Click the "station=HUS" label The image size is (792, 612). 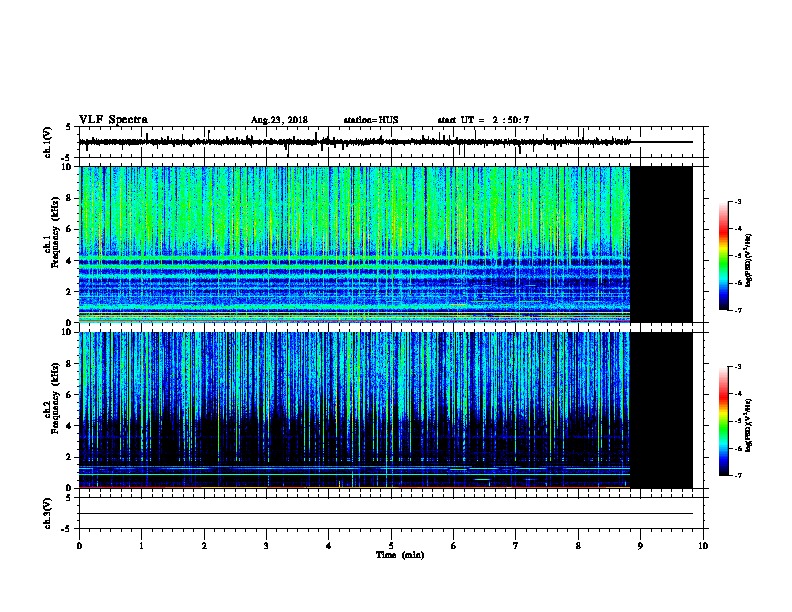click(371, 120)
